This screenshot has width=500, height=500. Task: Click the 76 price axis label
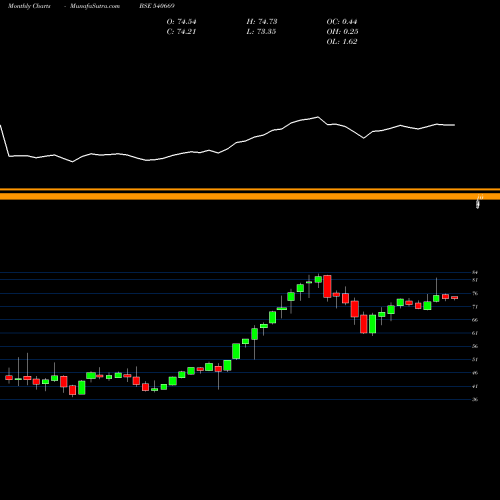tap(475, 293)
